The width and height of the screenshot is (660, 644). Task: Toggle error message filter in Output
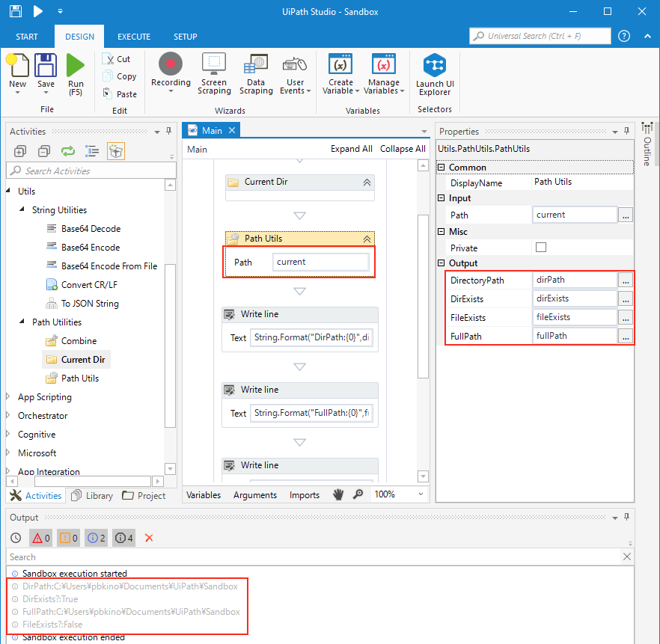click(40, 538)
